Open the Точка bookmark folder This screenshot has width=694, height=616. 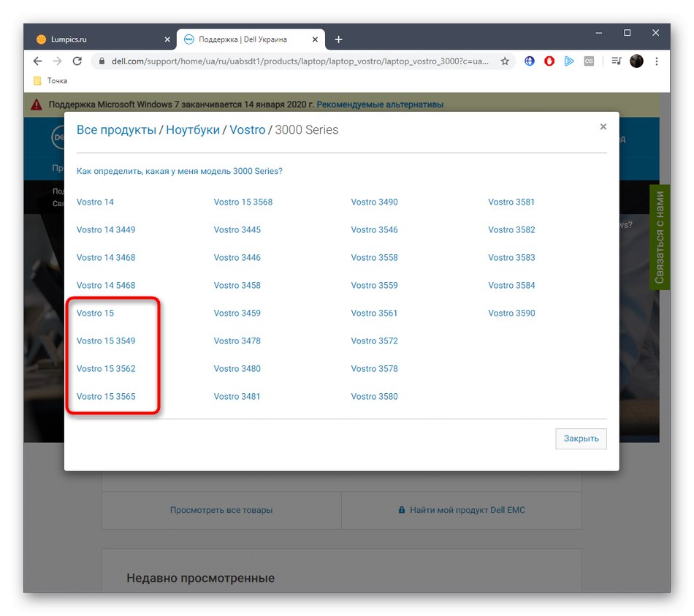point(50,80)
